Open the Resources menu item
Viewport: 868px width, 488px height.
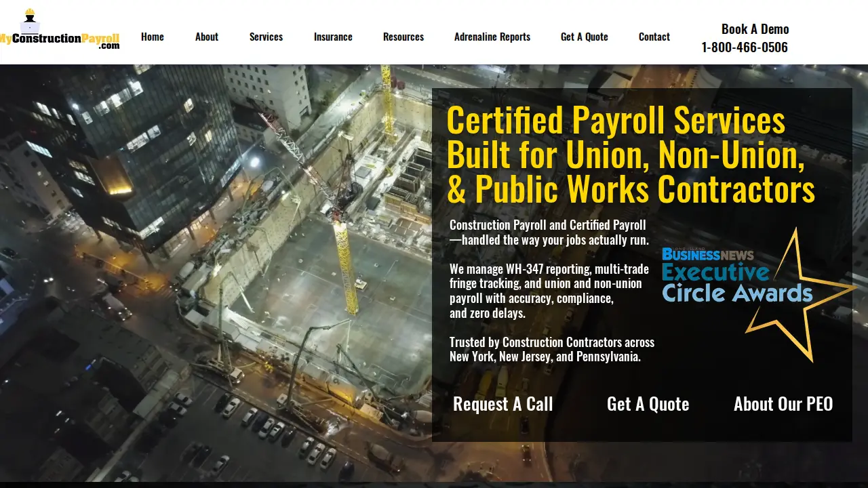403,37
